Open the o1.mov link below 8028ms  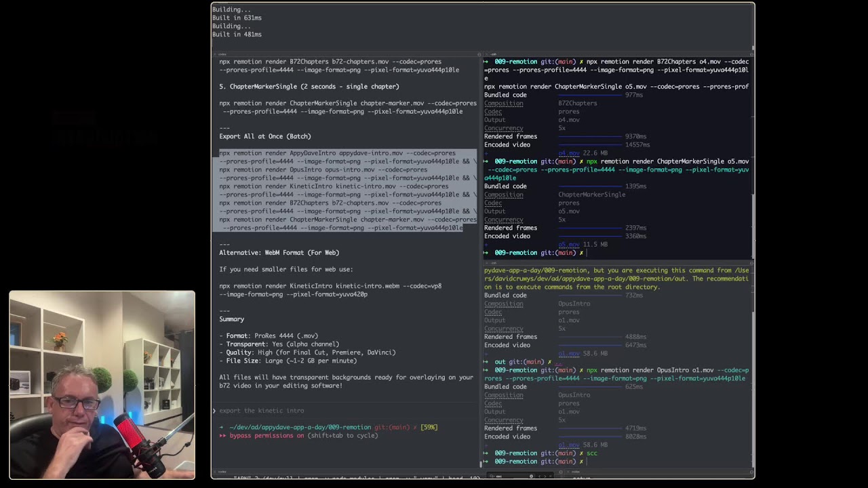click(569, 445)
